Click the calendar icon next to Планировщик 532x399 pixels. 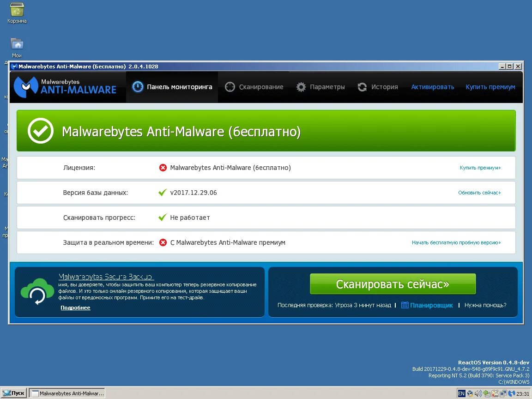(405, 305)
